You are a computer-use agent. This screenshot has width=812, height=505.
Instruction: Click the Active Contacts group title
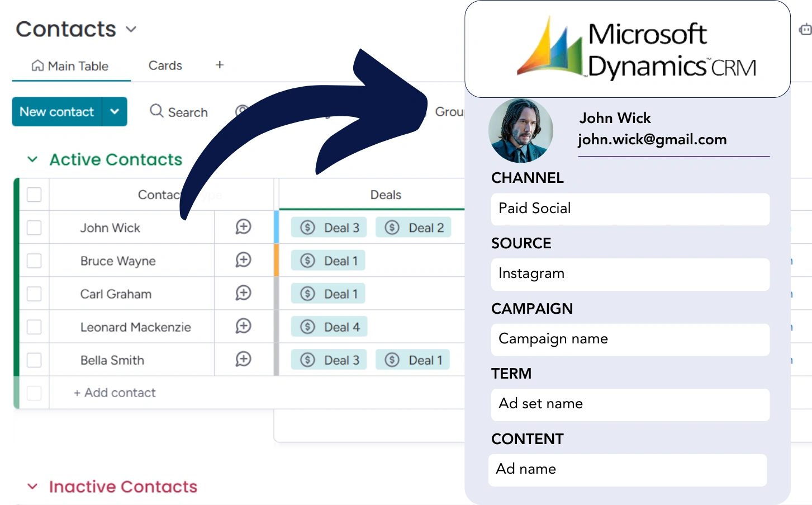click(x=116, y=159)
